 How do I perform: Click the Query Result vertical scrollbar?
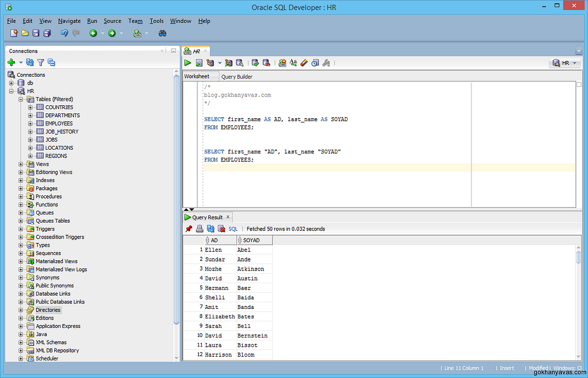click(578, 257)
